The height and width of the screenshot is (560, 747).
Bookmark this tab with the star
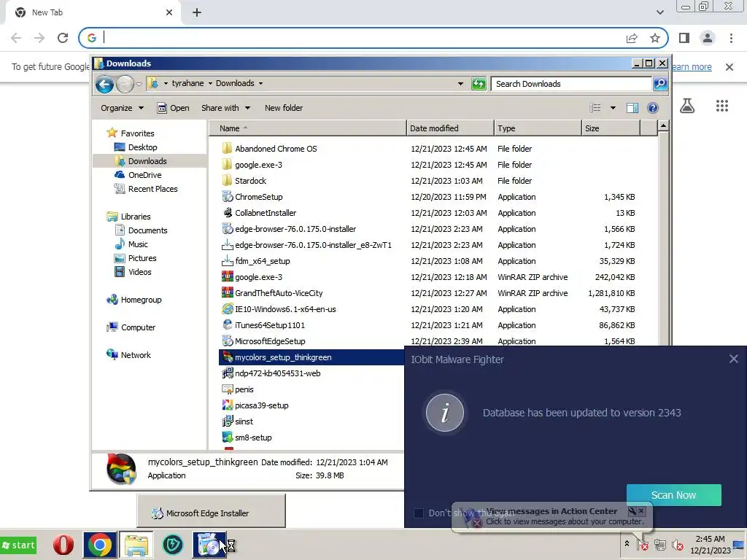click(655, 38)
